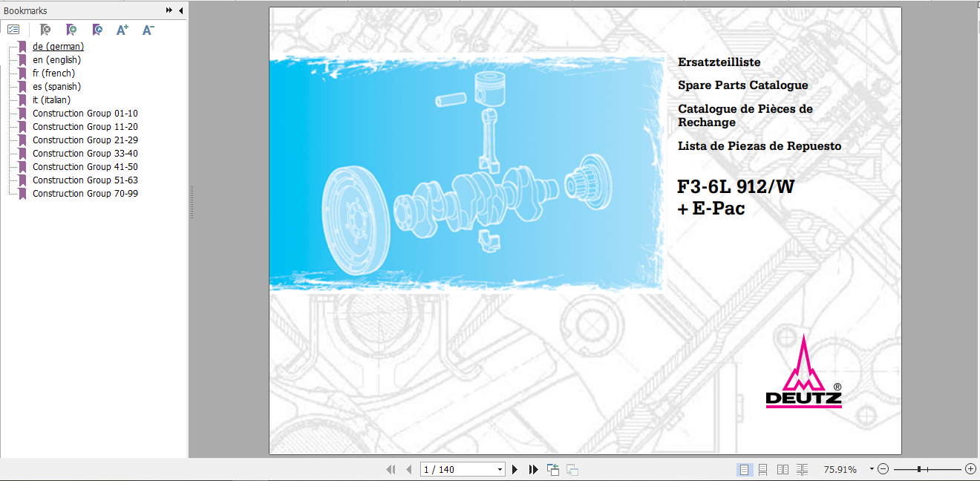The image size is (980, 481).
Task: Open the page number dropdown
Action: point(499,469)
